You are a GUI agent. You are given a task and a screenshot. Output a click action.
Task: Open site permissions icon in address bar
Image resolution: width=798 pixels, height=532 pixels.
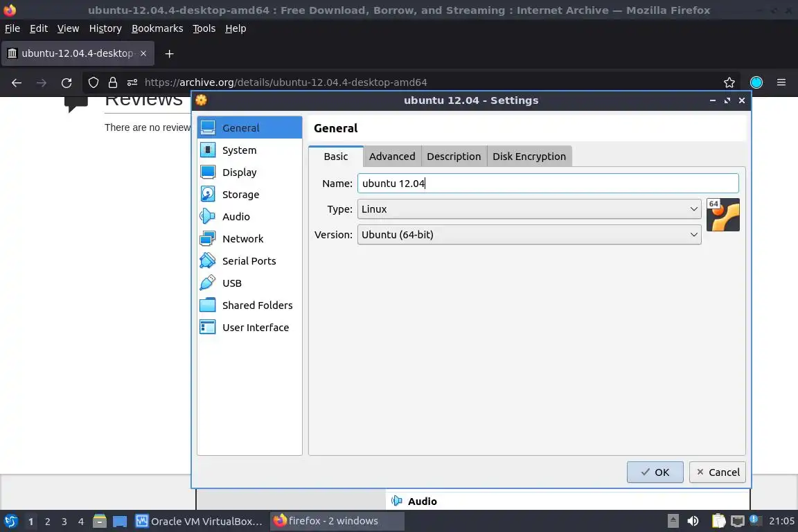click(132, 82)
